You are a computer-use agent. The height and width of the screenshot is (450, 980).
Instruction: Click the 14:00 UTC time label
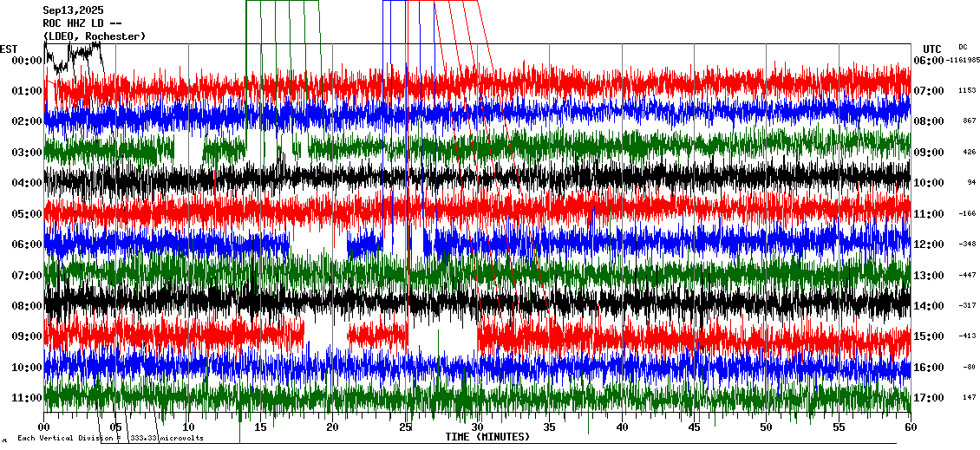click(x=929, y=306)
